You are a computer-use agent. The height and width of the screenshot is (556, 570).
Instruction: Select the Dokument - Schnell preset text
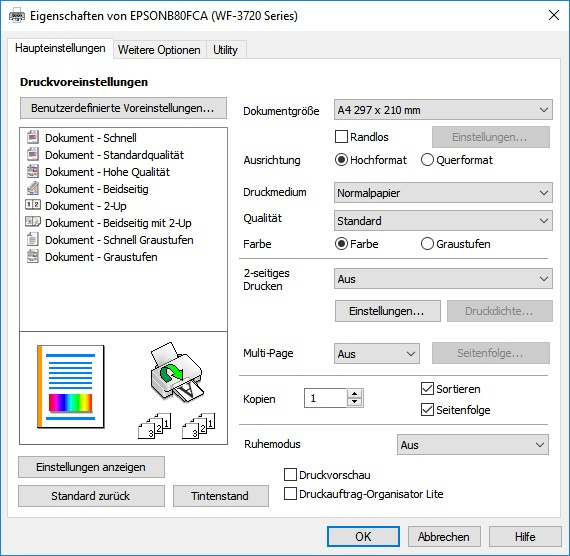tap(91, 138)
